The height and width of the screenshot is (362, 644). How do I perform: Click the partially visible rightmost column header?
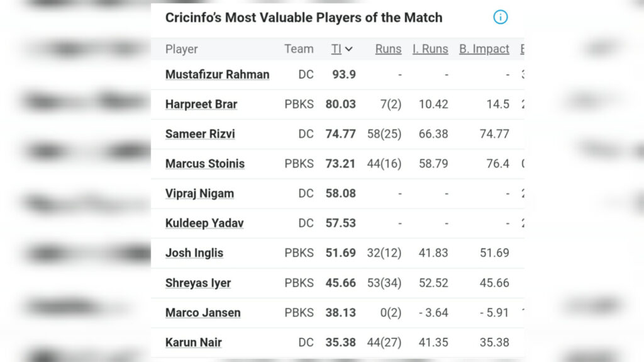click(522, 49)
